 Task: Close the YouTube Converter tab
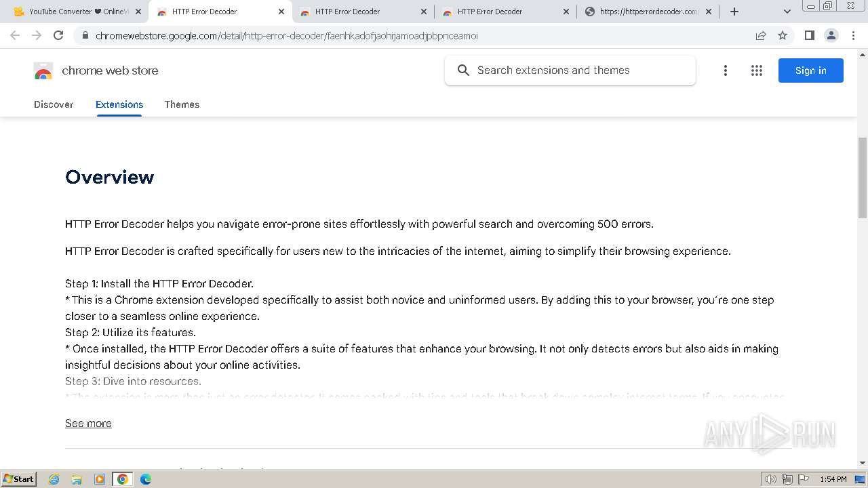tap(138, 12)
